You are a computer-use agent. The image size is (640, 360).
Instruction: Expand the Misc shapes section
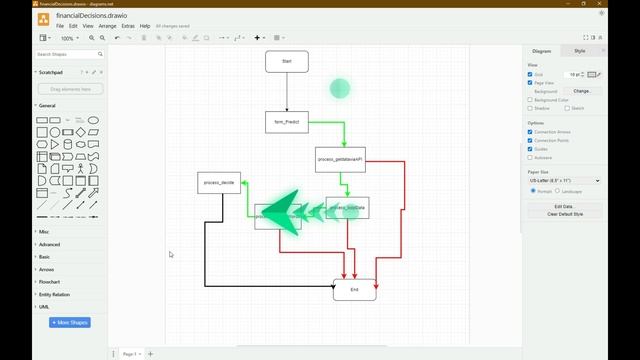[44, 232]
